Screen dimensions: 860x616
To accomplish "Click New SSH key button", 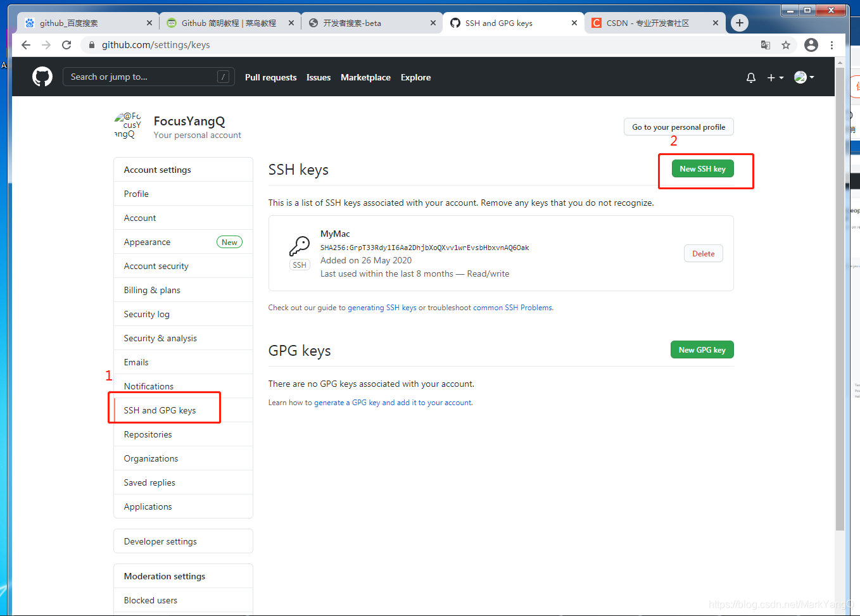I will click(x=703, y=169).
